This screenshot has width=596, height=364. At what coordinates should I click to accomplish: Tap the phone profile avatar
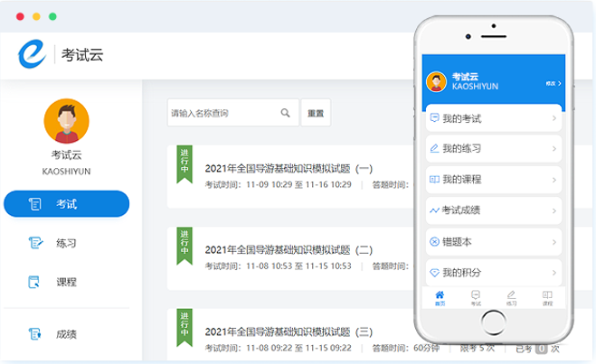pyautogui.click(x=437, y=82)
